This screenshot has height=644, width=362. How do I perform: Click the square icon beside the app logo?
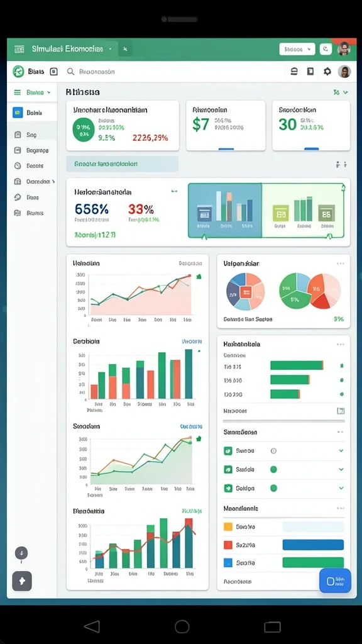pos(54,72)
